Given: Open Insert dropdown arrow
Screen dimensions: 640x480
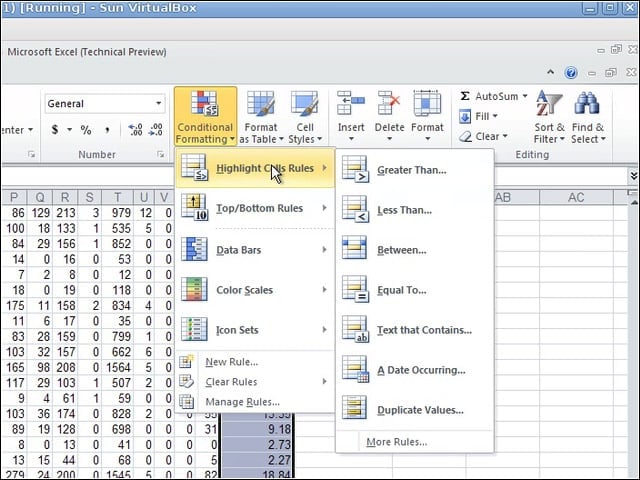Looking at the screenshot, I should point(351,139).
